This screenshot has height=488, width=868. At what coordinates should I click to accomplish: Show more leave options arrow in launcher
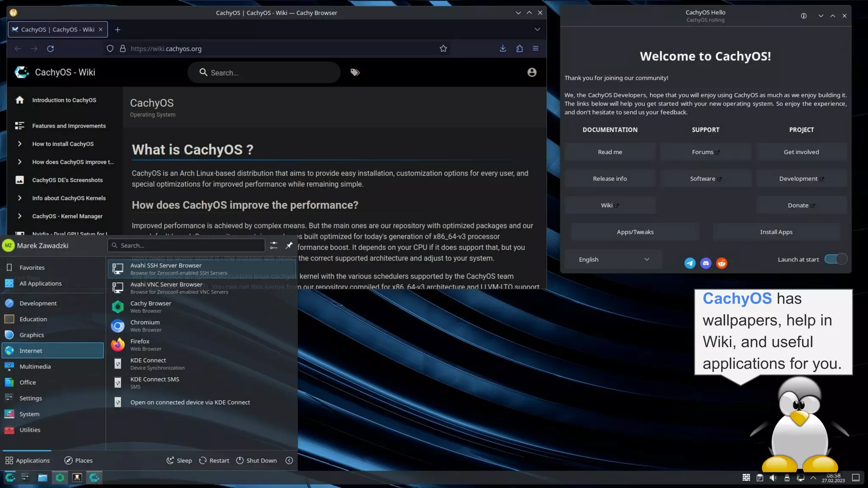(289, 460)
